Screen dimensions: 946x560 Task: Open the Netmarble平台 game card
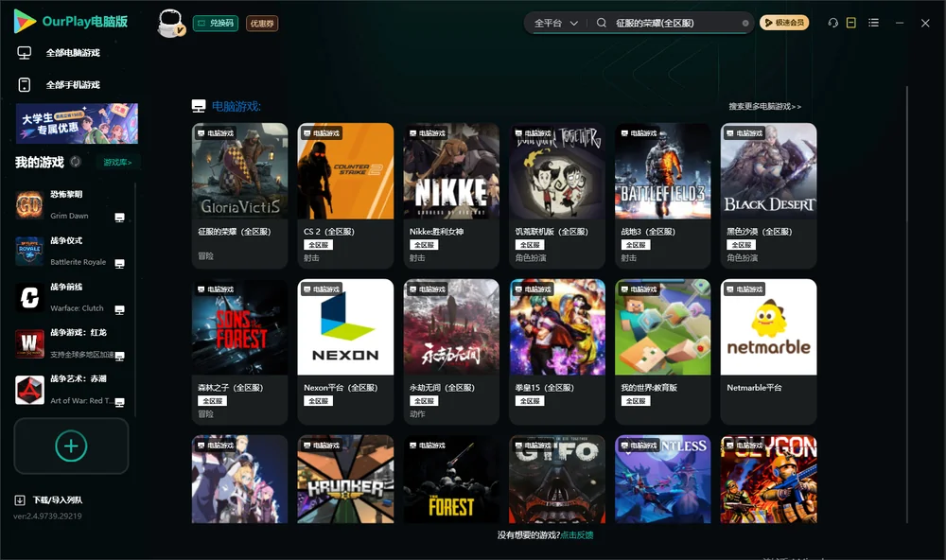click(768, 352)
